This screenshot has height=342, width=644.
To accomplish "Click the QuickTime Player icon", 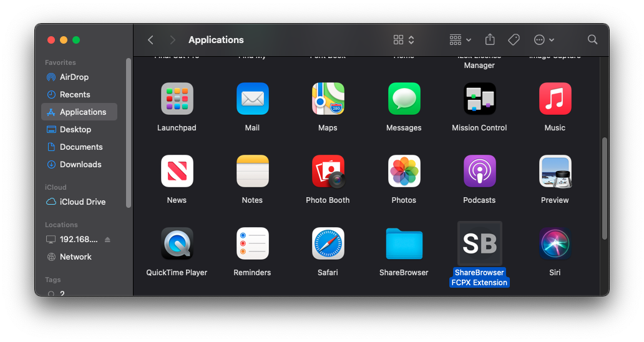I will [177, 243].
